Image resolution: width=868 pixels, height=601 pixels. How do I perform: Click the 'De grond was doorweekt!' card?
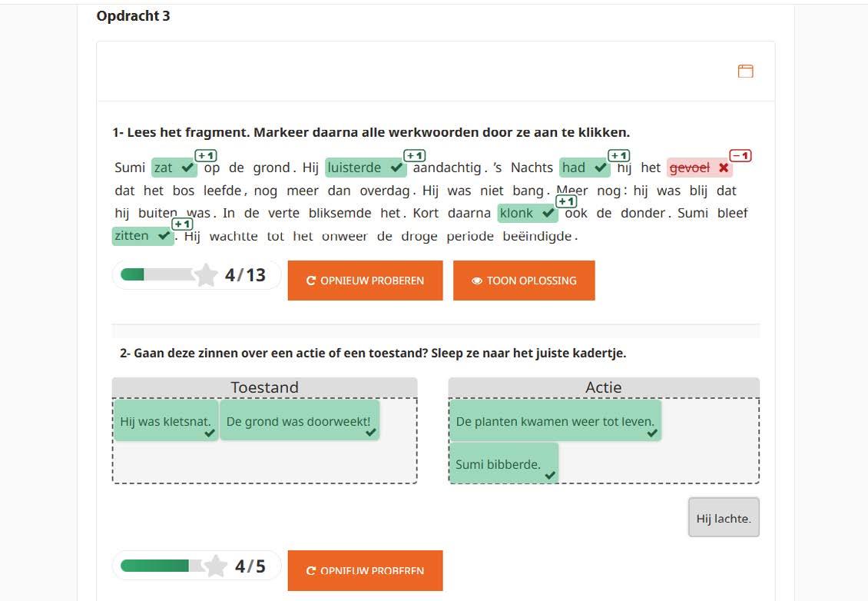coord(300,421)
